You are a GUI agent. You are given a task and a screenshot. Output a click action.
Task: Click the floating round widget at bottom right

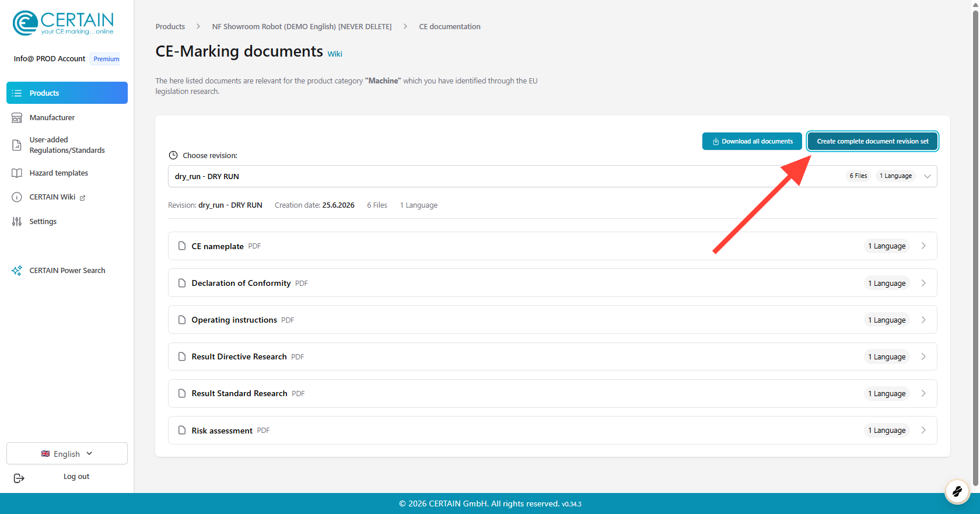(x=957, y=492)
